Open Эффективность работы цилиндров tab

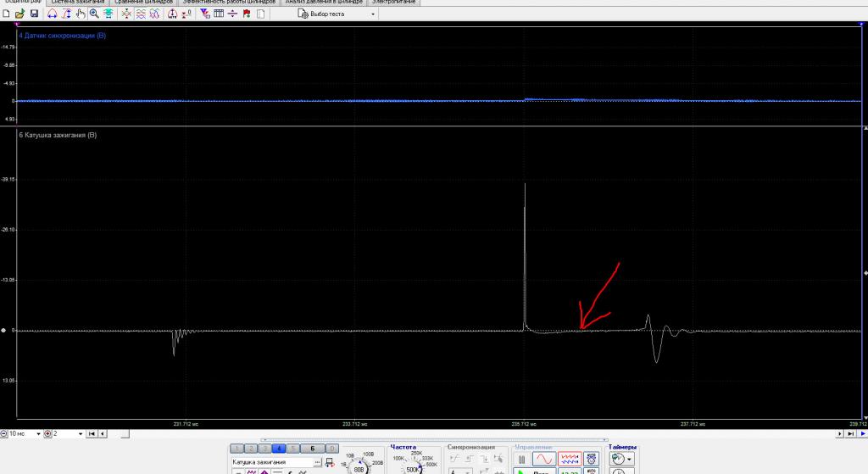[229, 3]
